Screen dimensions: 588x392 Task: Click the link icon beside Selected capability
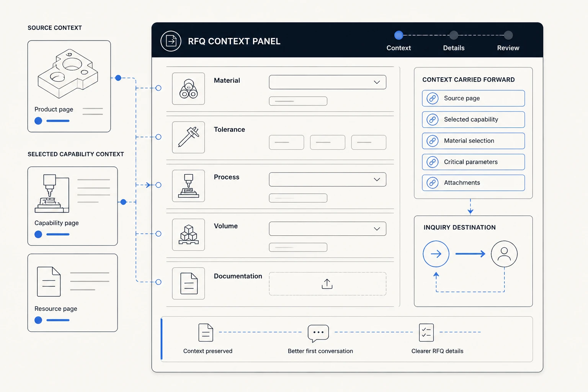click(x=433, y=120)
